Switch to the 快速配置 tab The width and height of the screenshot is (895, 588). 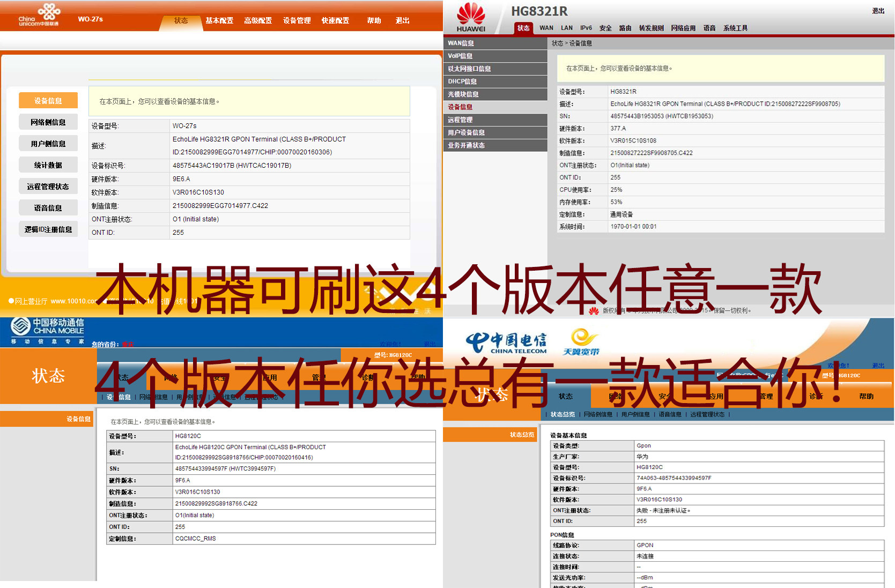point(335,20)
